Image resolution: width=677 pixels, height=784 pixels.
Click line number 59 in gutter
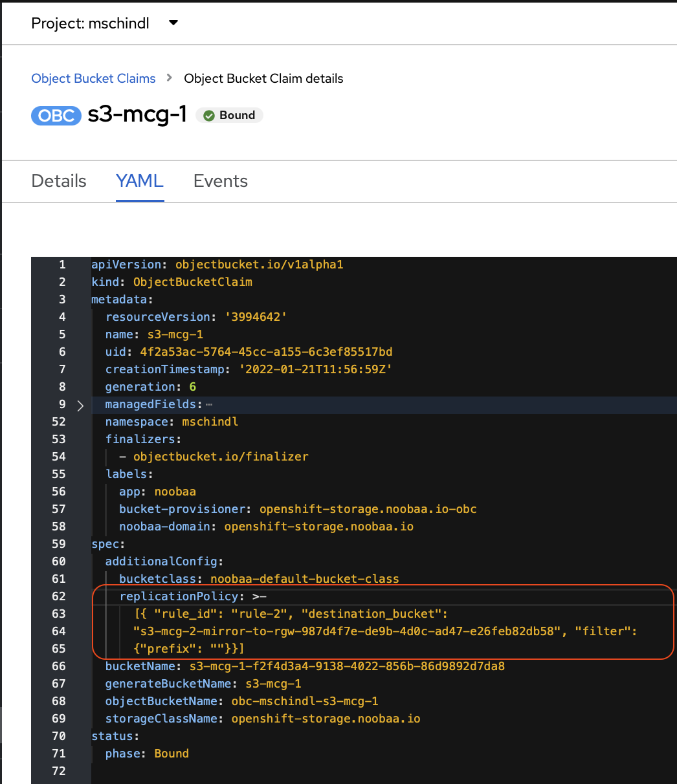(59, 544)
